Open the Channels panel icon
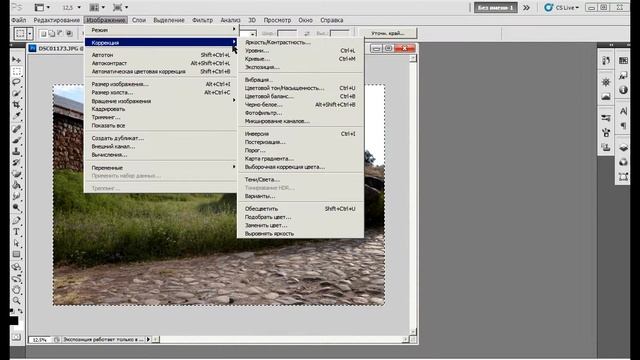Screen dimensions: 640x360 click(x=623, y=162)
